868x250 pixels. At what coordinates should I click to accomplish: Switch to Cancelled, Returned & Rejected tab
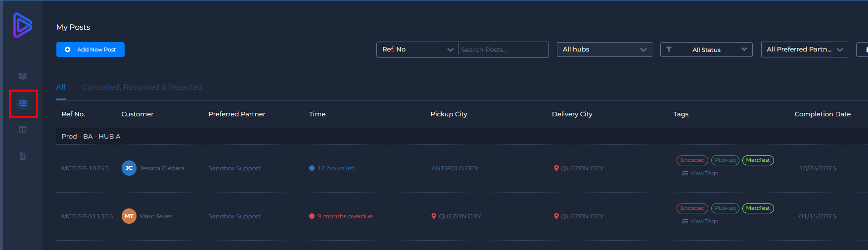[142, 87]
